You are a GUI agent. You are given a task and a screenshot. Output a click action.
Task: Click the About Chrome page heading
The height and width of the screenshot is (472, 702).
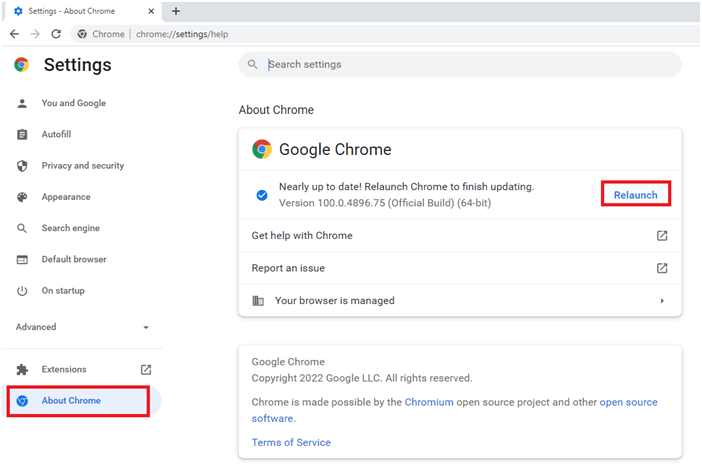click(276, 110)
